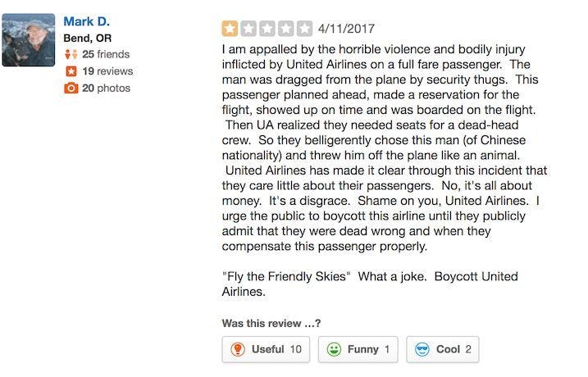Click the "Fly the Friendly Skies" paragraph
The width and height of the screenshot is (588, 377).
(369, 284)
